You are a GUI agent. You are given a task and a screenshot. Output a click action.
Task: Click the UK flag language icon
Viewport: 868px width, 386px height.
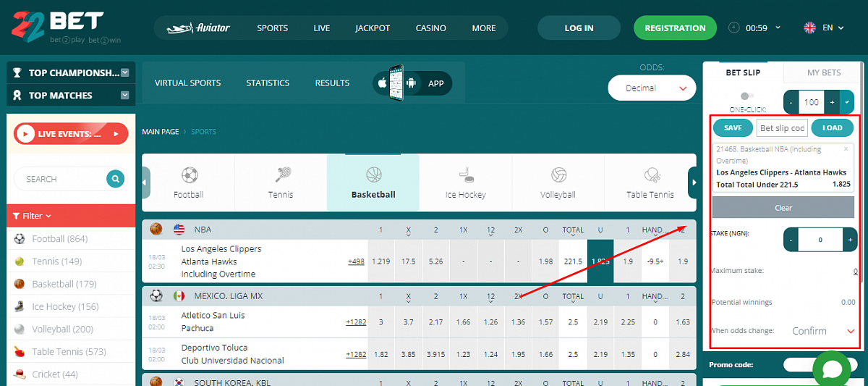(x=810, y=28)
